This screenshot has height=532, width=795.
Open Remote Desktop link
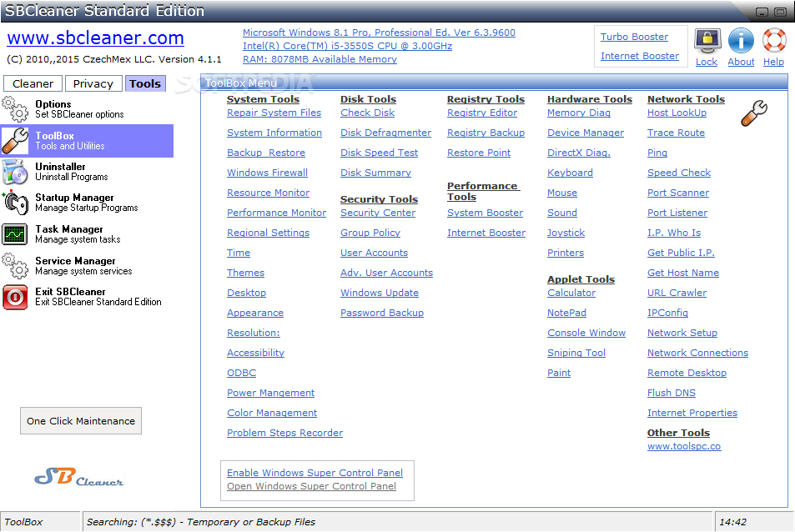(x=687, y=373)
